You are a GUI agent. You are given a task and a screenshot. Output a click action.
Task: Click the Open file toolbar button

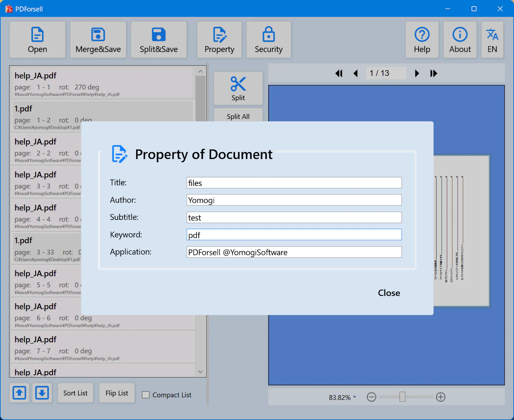click(37, 40)
